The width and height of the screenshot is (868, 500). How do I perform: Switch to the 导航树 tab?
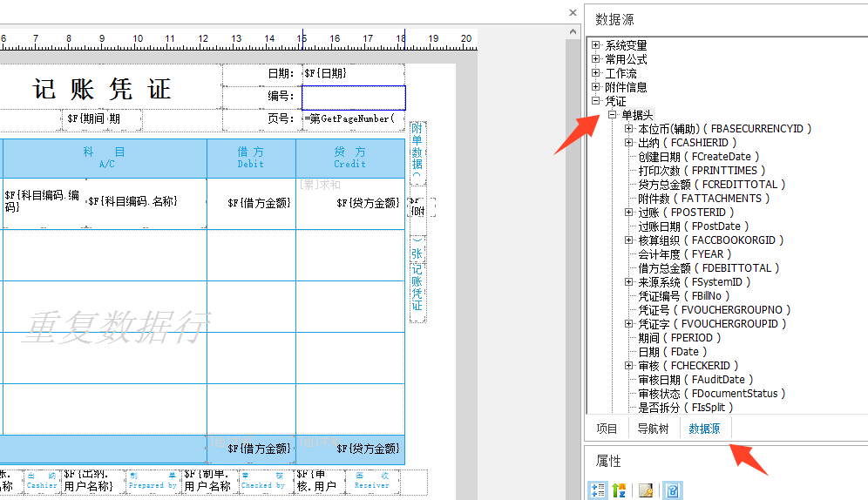(x=654, y=428)
